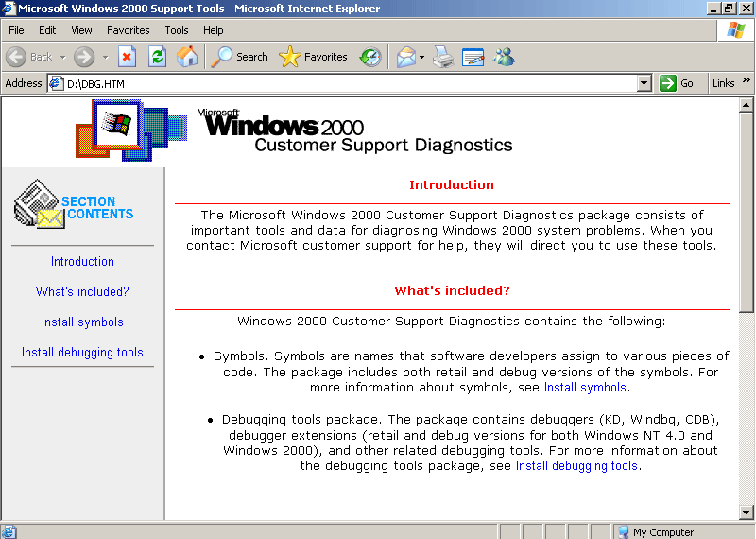Minimize the Internet Explorer window
Viewport: 756px width, 539px height.
(714, 9)
